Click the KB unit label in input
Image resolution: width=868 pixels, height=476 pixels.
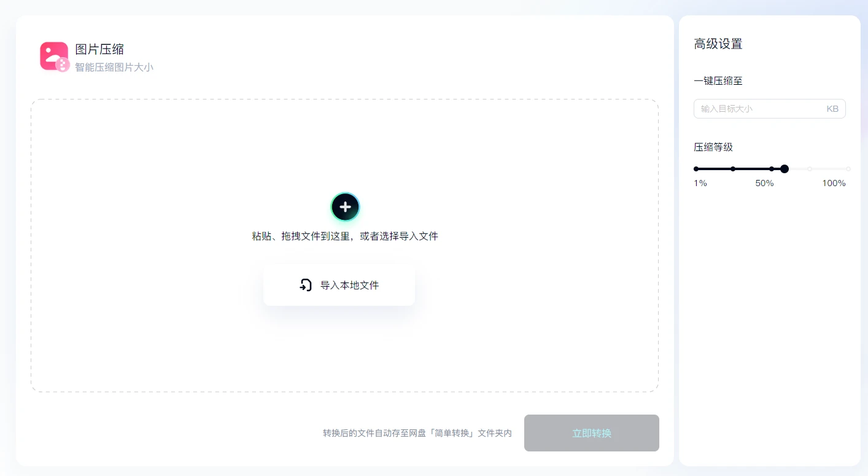(x=832, y=109)
